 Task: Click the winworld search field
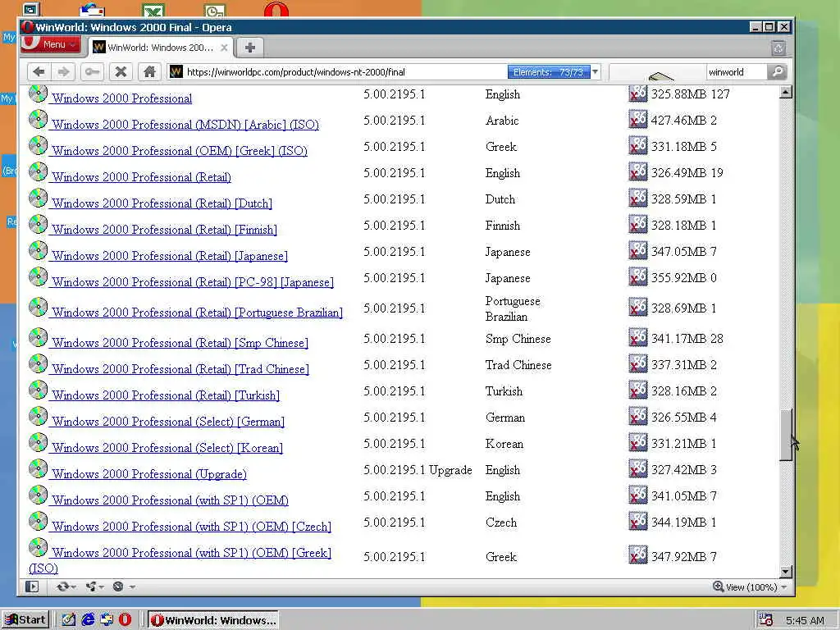coord(736,72)
